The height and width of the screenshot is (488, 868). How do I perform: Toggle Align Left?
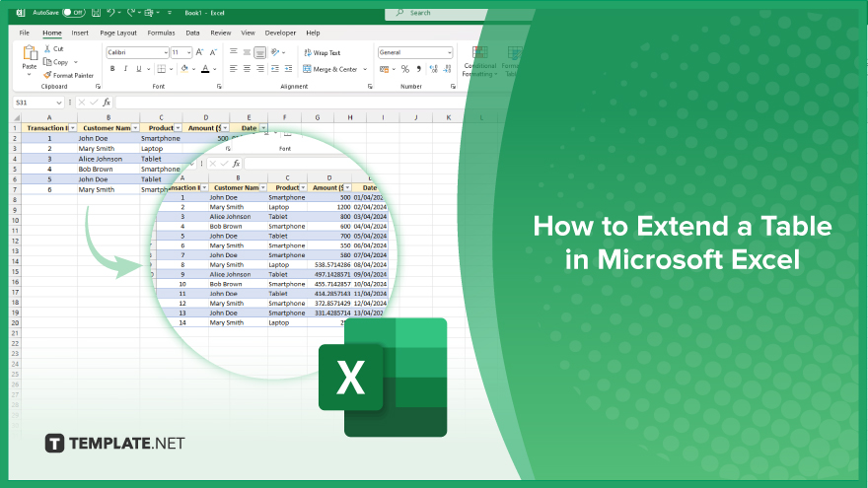pyautogui.click(x=234, y=69)
